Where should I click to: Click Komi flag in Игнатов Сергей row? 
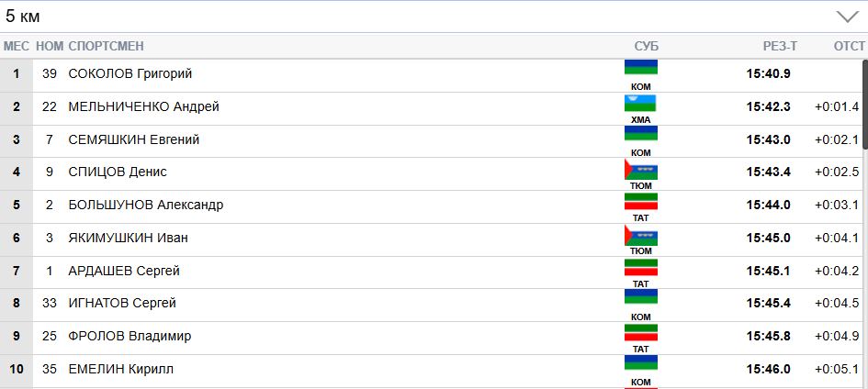pyautogui.click(x=641, y=298)
